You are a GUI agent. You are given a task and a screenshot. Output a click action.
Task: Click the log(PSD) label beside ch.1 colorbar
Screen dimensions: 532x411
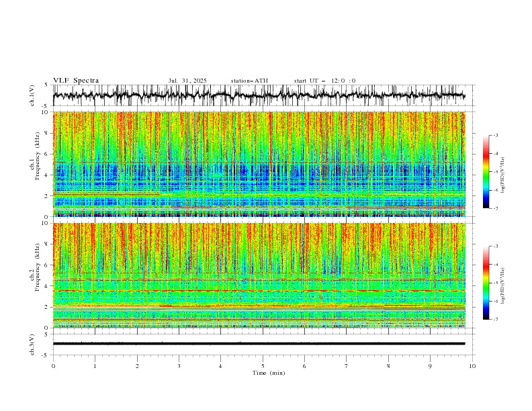click(503, 175)
